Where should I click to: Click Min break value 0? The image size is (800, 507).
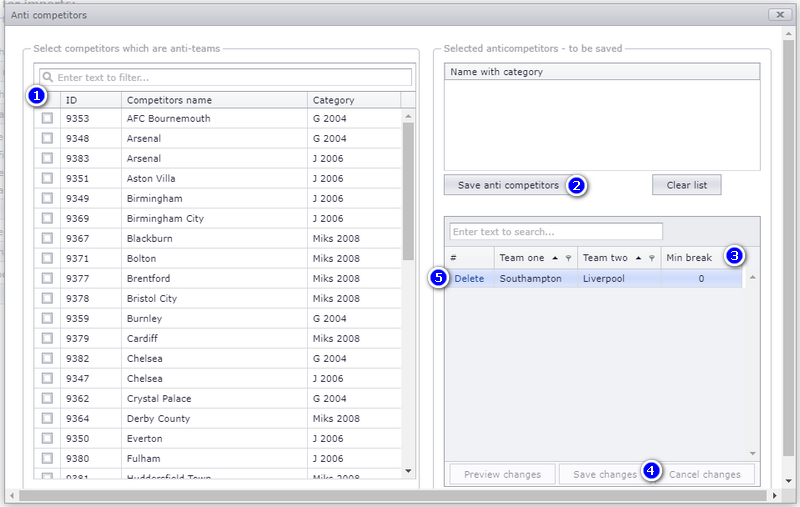702,278
